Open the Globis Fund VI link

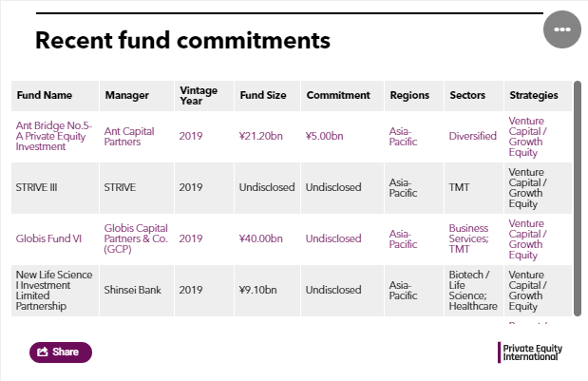point(48,238)
